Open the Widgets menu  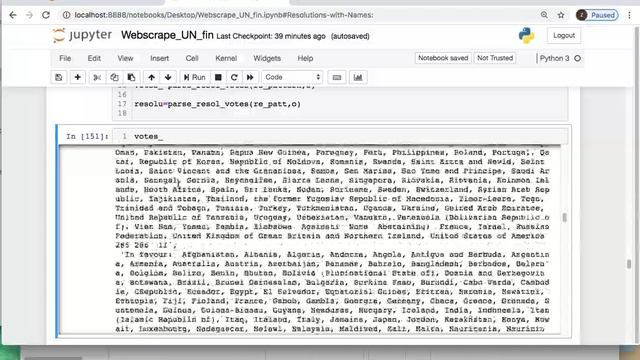(267, 58)
